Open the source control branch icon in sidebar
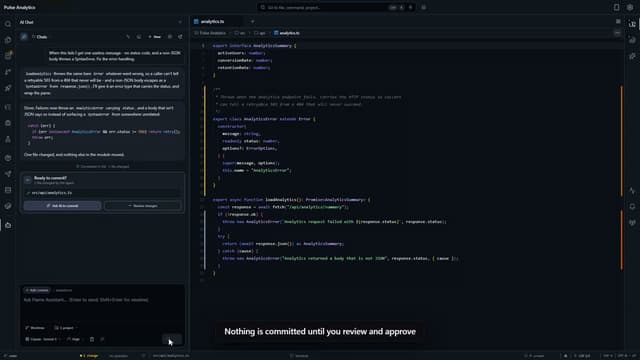The image size is (640, 360). click(8, 72)
